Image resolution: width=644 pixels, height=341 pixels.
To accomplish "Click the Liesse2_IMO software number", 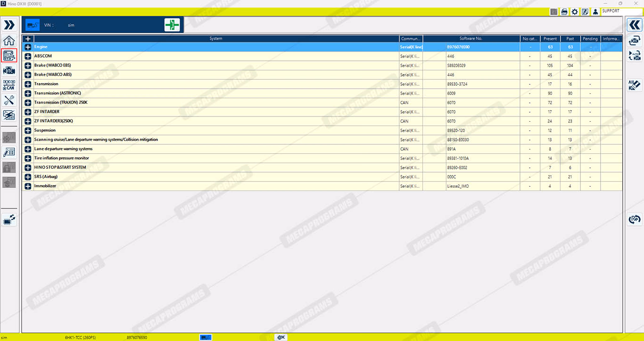I will point(458,186).
